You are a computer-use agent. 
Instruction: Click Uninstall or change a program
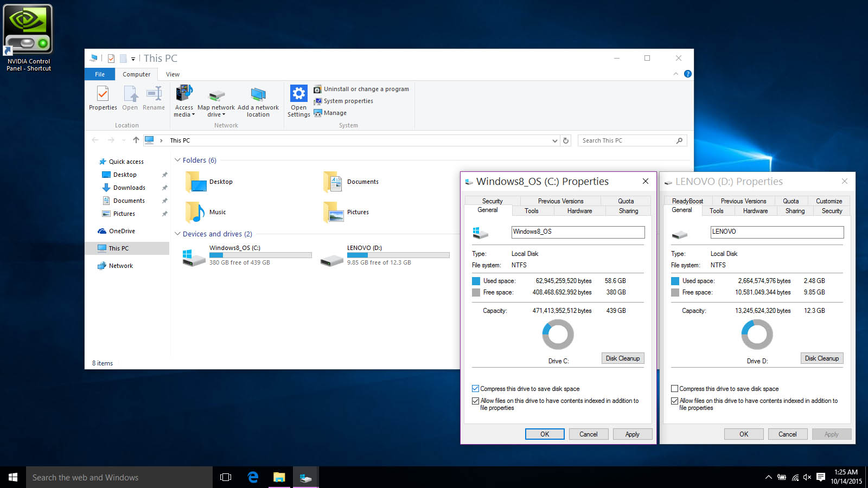(x=361, y=89)
